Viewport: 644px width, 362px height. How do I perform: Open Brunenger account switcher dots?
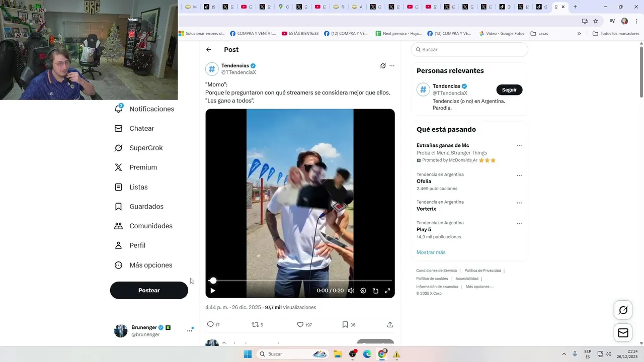pyautogui.click(x=190, y=330)
